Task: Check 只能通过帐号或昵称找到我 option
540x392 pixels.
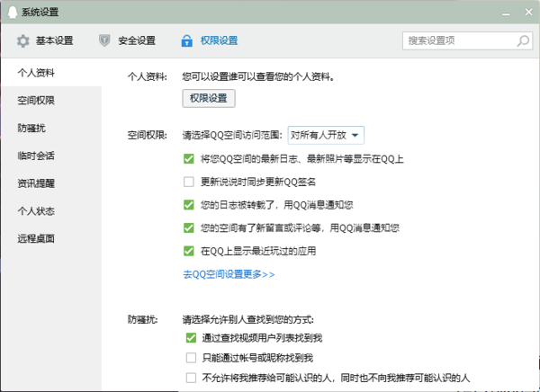Action: click(x=190, y=358)
